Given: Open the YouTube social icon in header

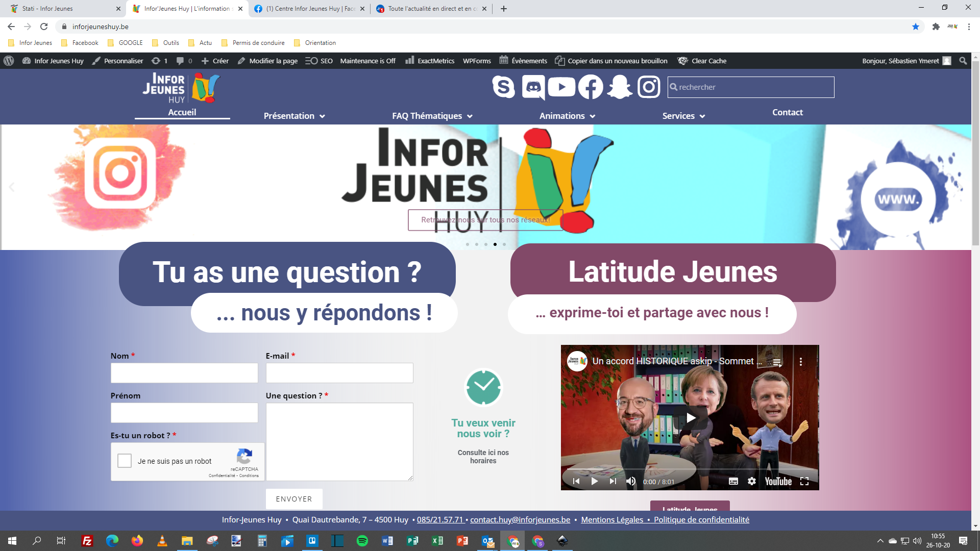Looking at the screenshot, I should (561, 87).
